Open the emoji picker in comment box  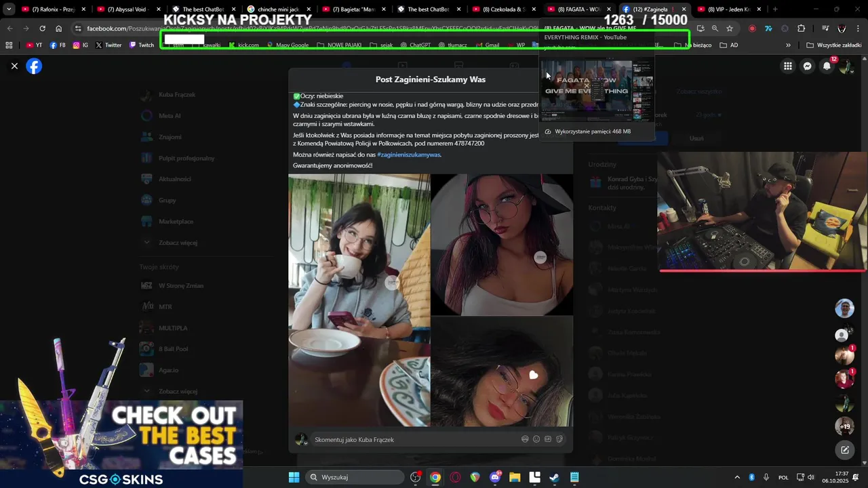(536, 439)
